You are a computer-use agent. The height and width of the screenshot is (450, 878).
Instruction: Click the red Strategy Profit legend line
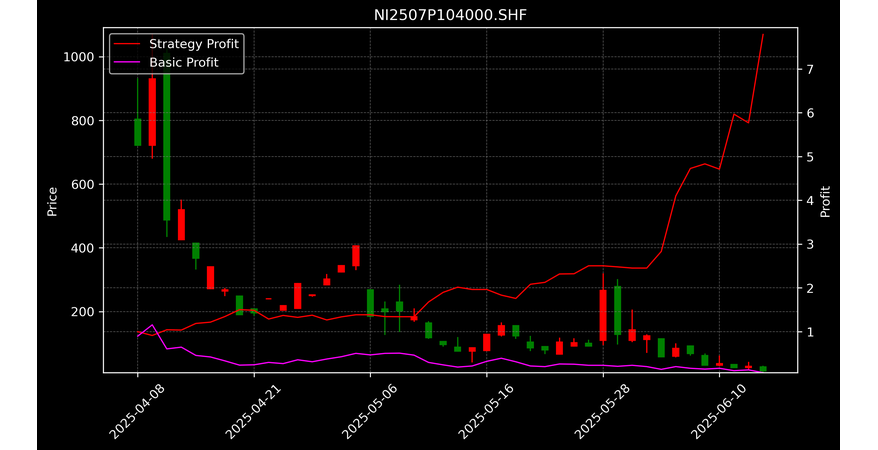tap(127, 44)
